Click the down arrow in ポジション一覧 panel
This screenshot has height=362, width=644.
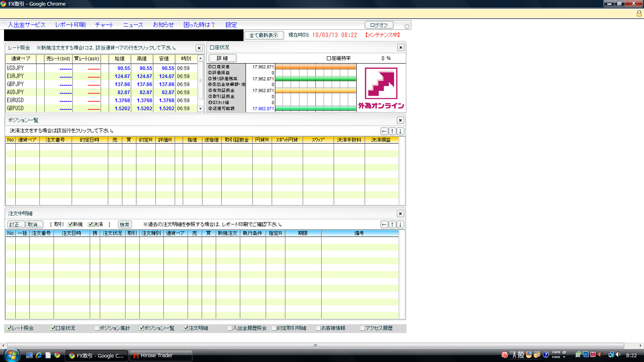point(400,131)
